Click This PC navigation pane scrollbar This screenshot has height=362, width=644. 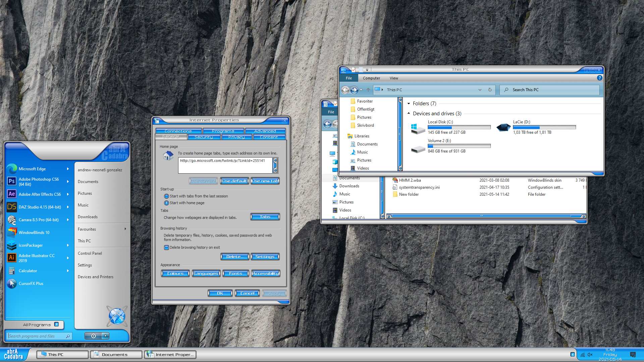pos(400,134)
